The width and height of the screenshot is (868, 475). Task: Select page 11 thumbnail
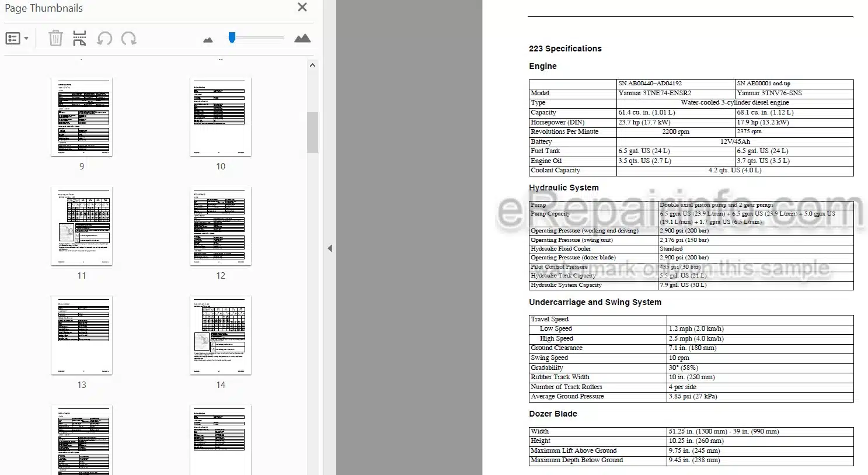coord(82,226)
